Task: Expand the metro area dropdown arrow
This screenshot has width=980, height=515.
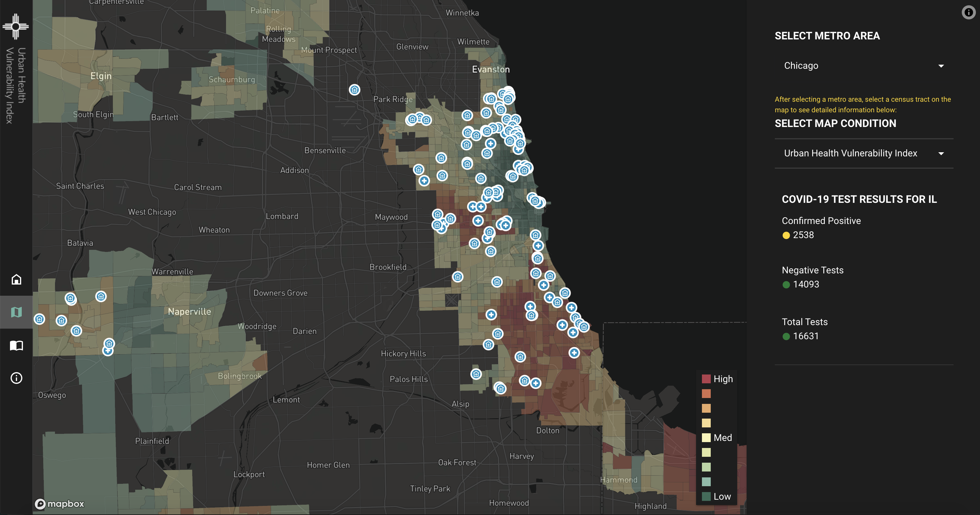Action: [941, 66]
